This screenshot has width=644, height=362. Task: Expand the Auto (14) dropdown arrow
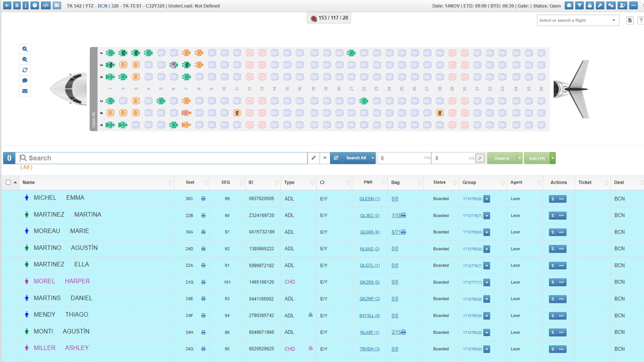(553, 158)
